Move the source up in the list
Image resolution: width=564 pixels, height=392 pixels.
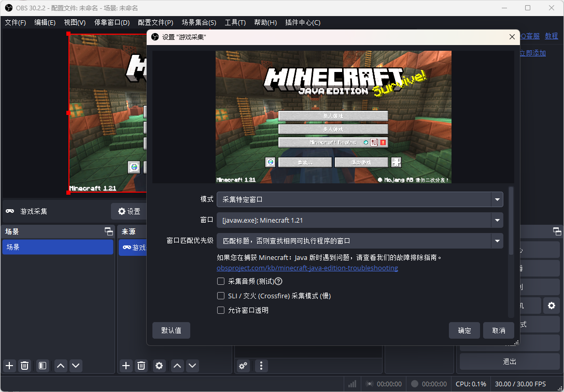[177, 366]
